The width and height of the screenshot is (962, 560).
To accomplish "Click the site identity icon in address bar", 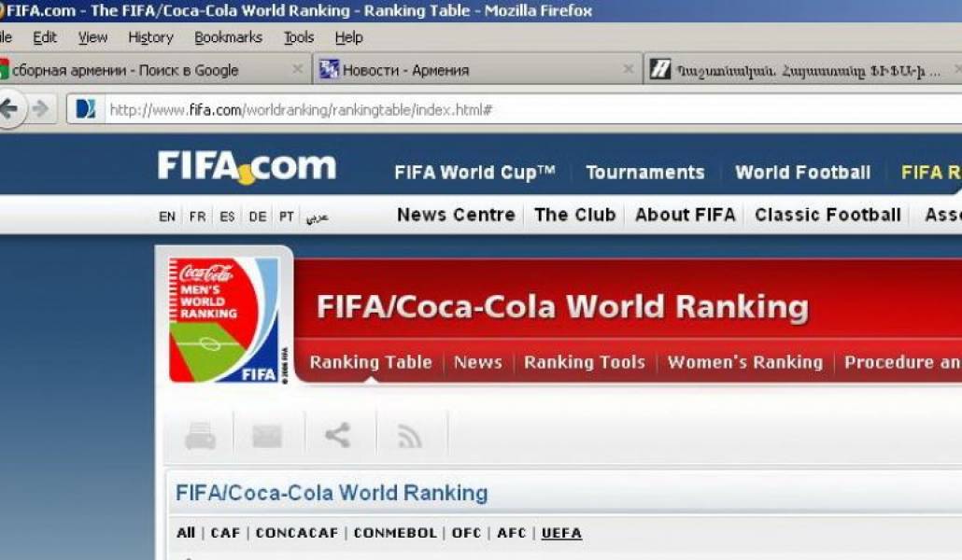I will pyautogui.click(x=86, y=109).
